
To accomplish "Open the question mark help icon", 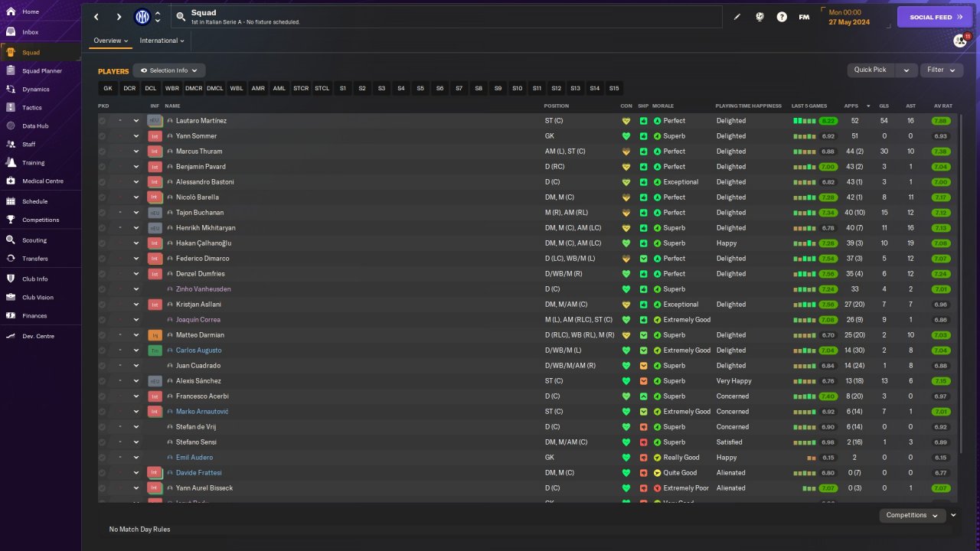I will (782, 17).
